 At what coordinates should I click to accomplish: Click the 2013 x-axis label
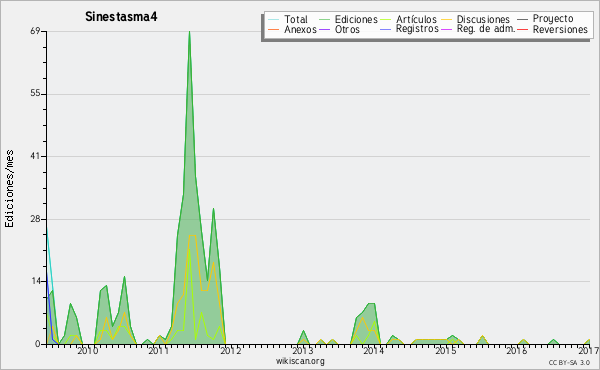click(302, 350)
